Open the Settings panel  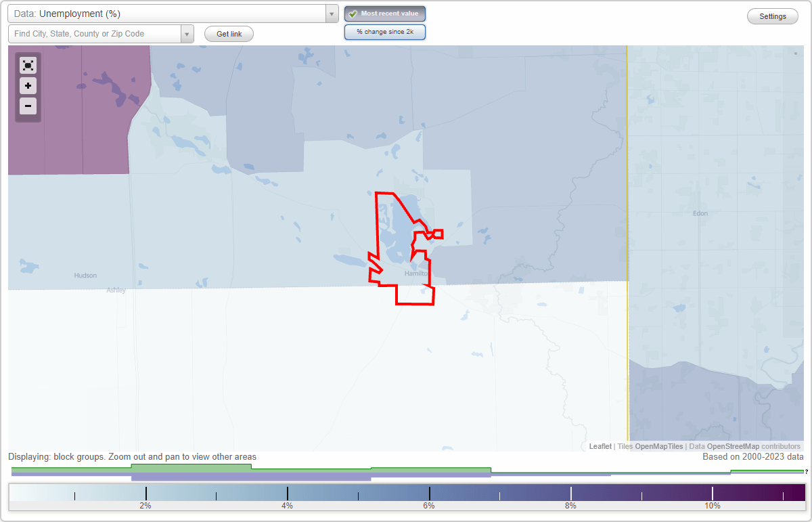click(x=772, y=16)
